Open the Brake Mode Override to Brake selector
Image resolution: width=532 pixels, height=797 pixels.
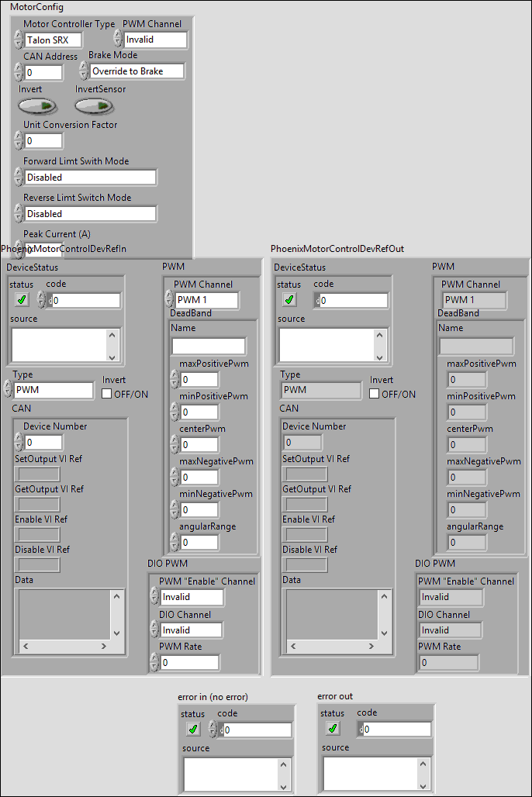pos(136,71)
